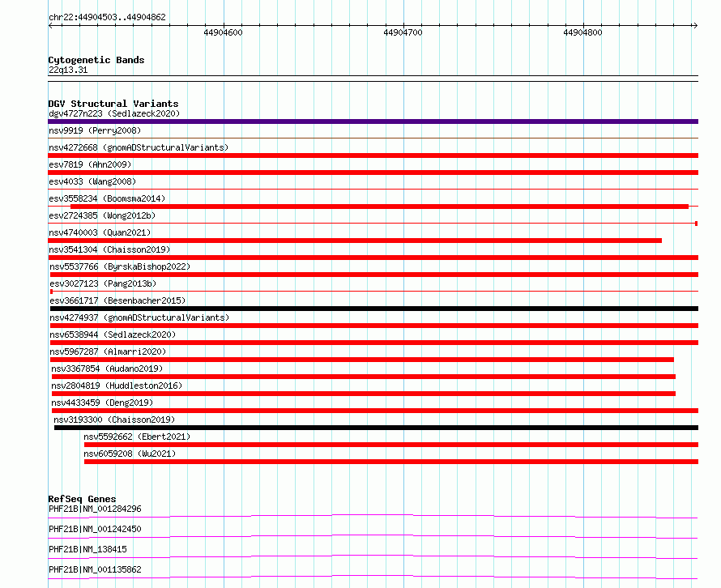The image size is (721, 588).
Task: Select esv2724385 (Wong2012b) label
Action: click(x=102, y=215)
